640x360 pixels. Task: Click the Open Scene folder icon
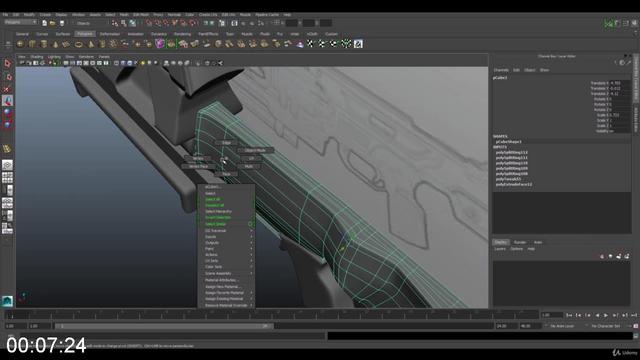(52, 23)
